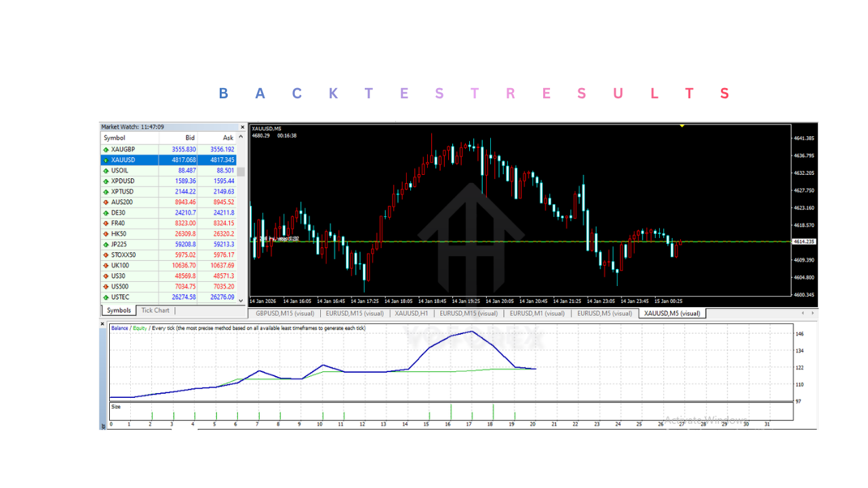Open the XAUUSD,H1 chart tab
The image size is (868, 488).
click(411, 313)
